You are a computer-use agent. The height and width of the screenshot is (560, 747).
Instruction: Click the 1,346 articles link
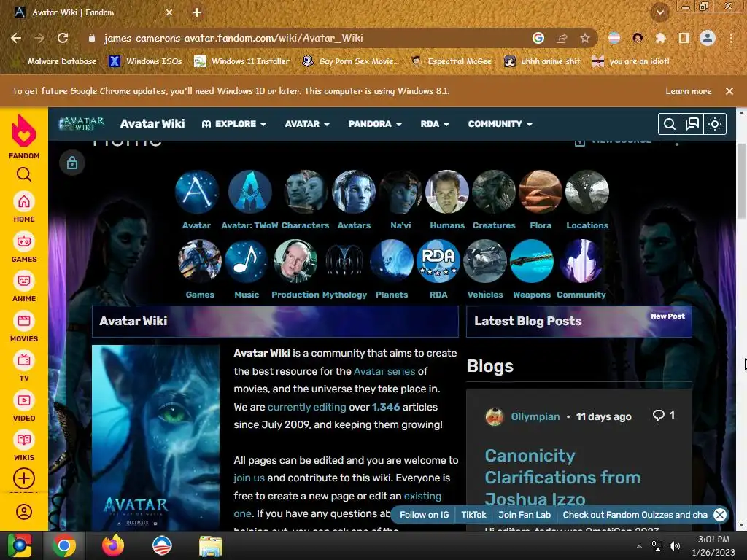(386, 407)
